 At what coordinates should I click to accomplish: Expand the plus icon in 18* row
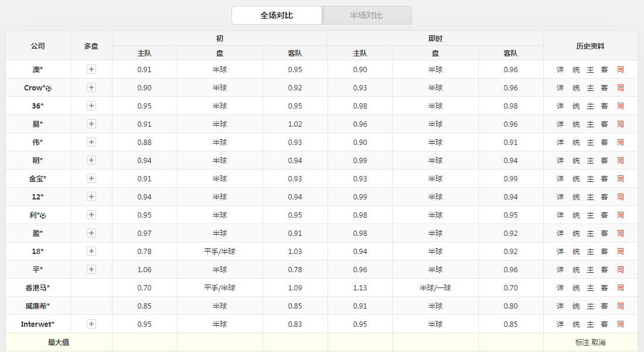click(91, 251)
